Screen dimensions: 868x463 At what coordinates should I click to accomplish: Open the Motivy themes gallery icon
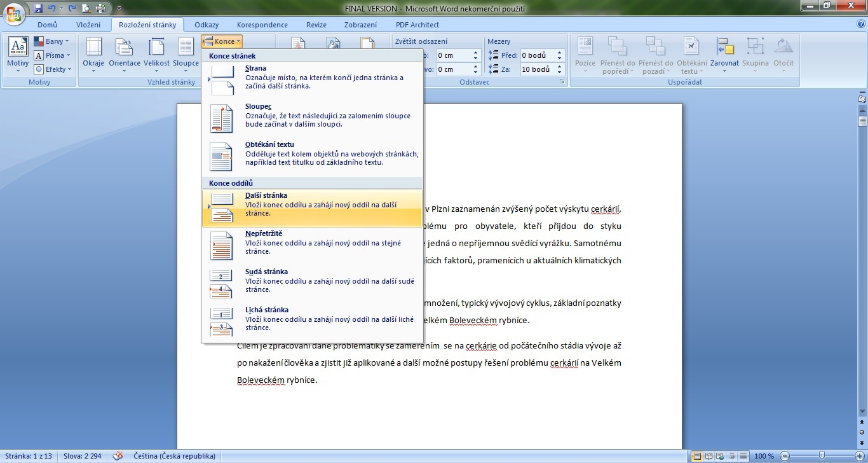click(18, 52)
